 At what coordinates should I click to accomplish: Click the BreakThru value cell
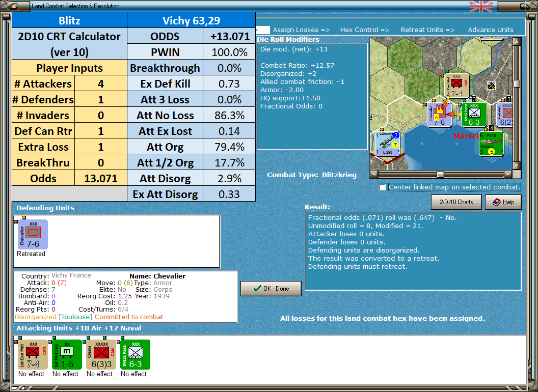tap(100, 162)
